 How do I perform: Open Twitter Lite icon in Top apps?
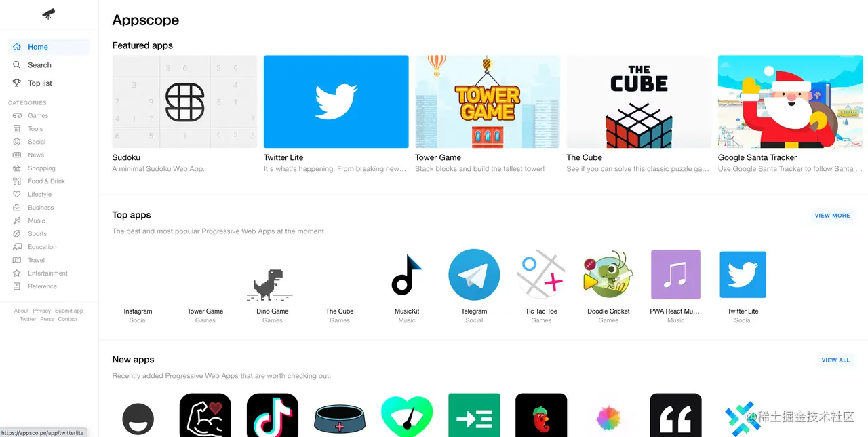(743, 275)
